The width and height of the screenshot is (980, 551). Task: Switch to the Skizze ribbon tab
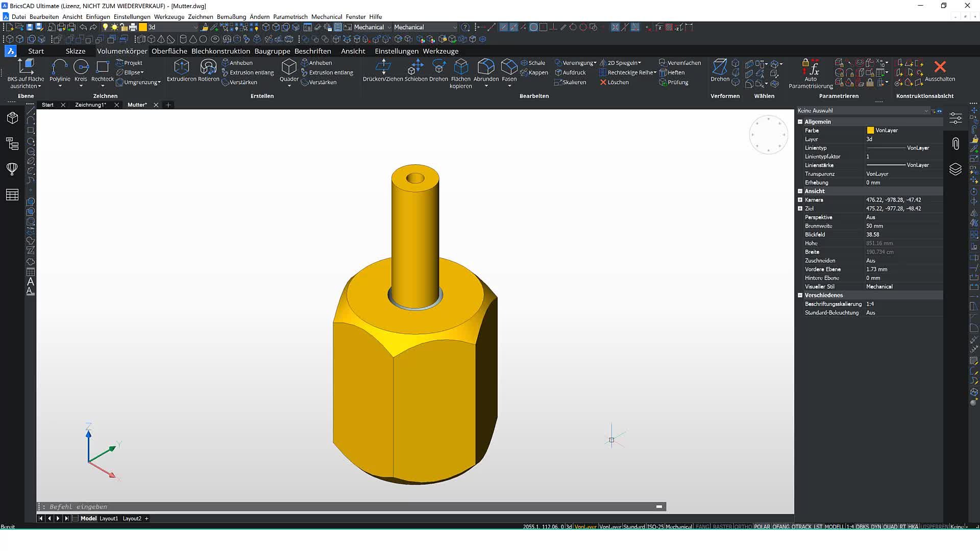click(x=75, y=51)
